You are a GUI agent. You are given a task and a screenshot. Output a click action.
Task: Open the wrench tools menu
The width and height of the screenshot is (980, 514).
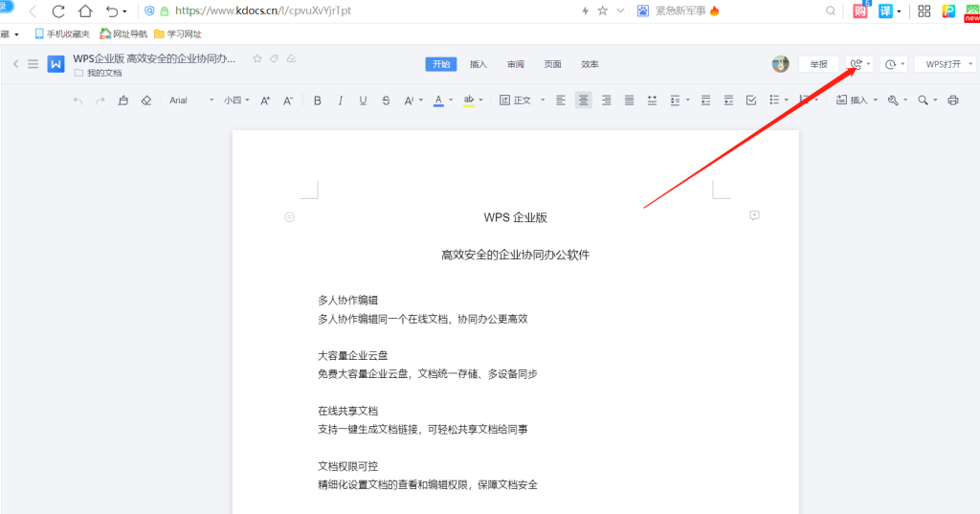897,101
